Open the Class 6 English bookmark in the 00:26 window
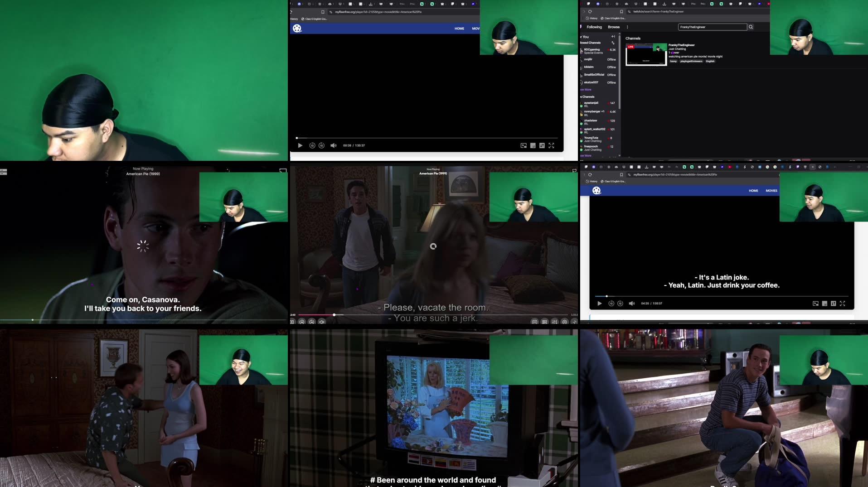Image resolution: width=868 pixels, height=487 pixels. tap(315, 19)
